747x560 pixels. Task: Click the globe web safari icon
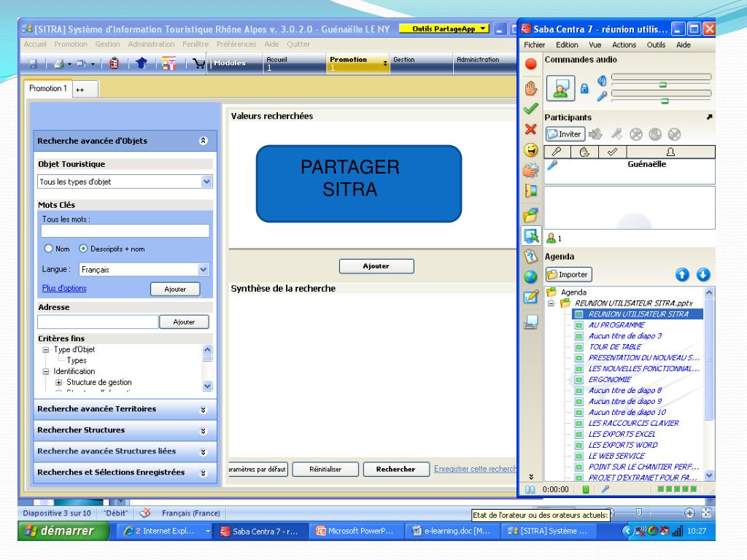[x=531, y=276]
